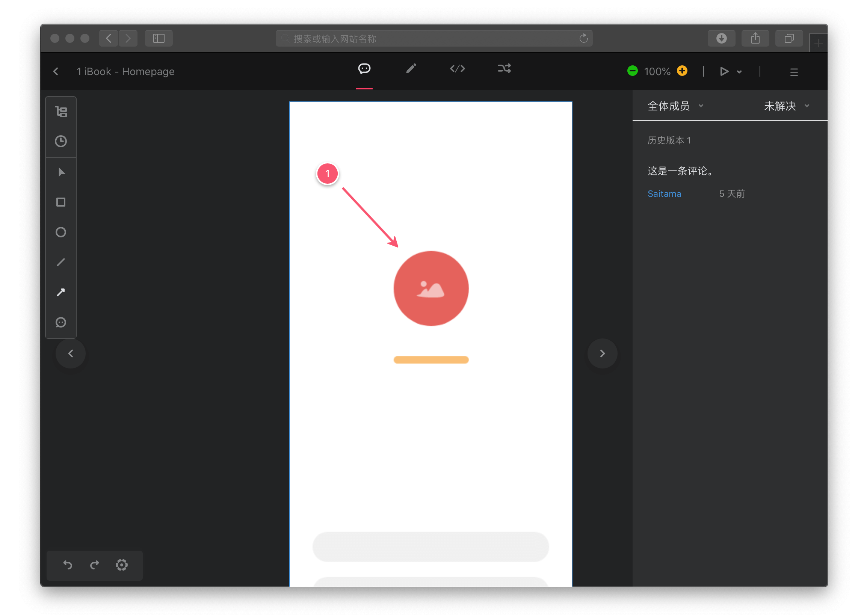Click comment marker number 1 on canvas
The height and width of the screenshot is (616, 864).
tap(327, 174)
